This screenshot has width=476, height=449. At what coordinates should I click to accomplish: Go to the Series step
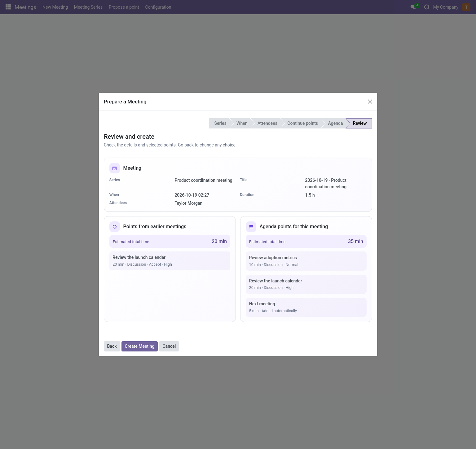pos(220,123)
